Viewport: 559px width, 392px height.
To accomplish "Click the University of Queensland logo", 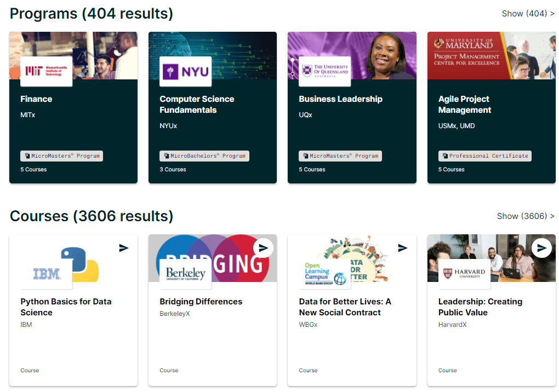I will coord(325,71).
